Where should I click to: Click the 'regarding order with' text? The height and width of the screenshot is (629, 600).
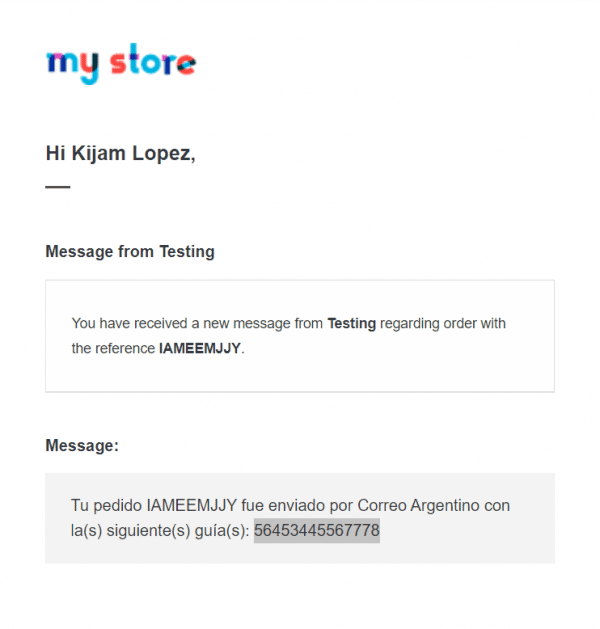click(x=443, y=323)
